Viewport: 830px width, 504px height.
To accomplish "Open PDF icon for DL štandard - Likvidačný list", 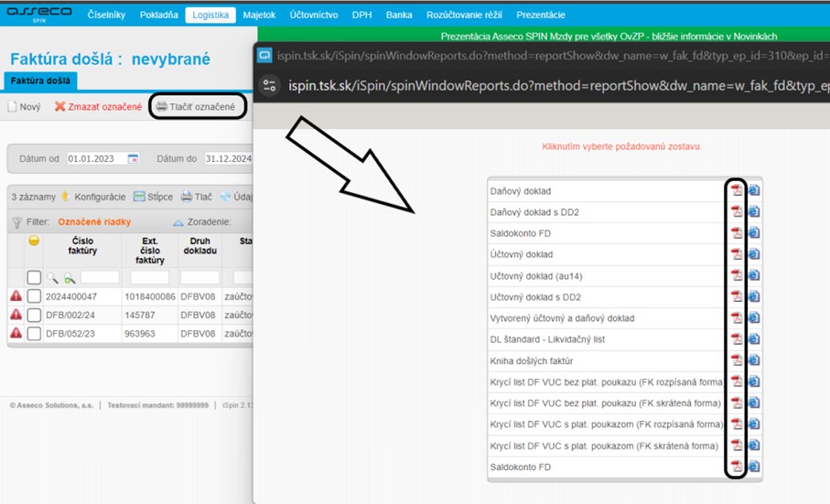I will [x=736, y=339].
